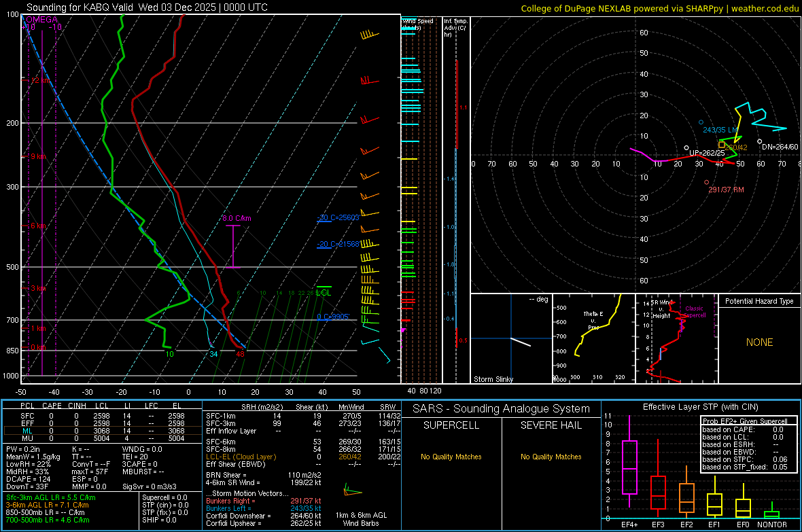Click the 243/35 LM hodograph label
Image resolution: width=802 pixels, height=532 pixels.
pyautogui.click(x=720, y=130)
